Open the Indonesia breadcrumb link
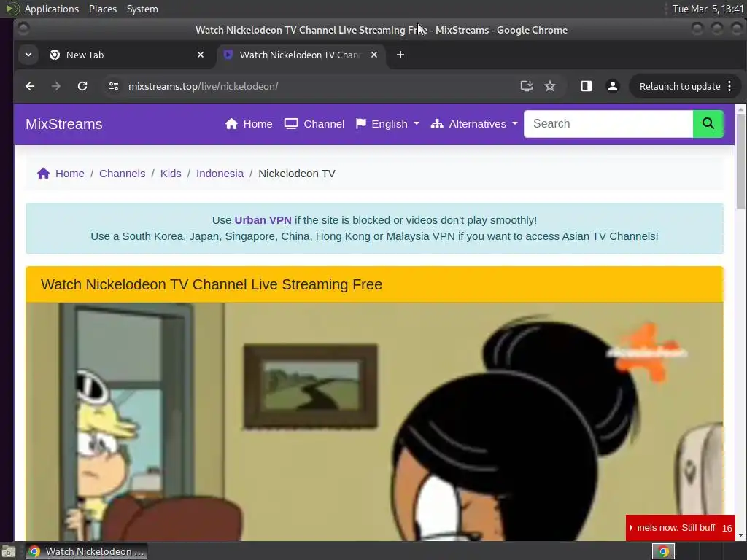The image size is (747, 560). click(220, 174)
